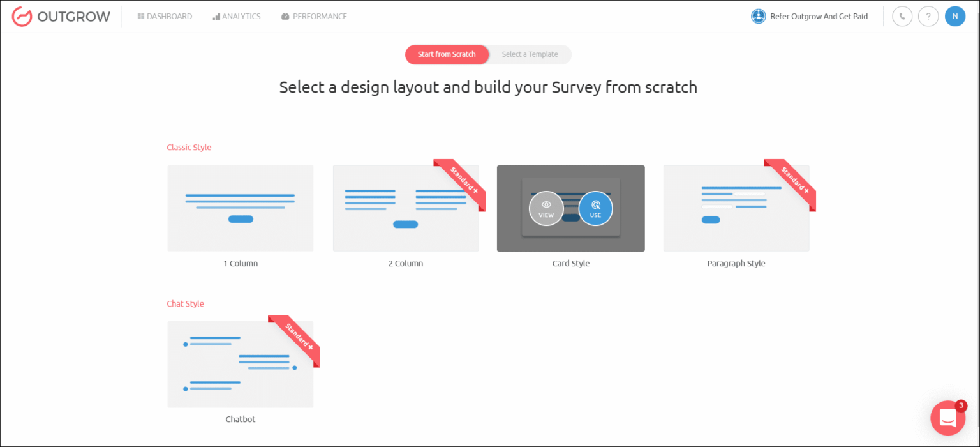Click the Performance gauge icon
Image resolution: width=980 pixels, height=447 pixels.
[285, 16]
